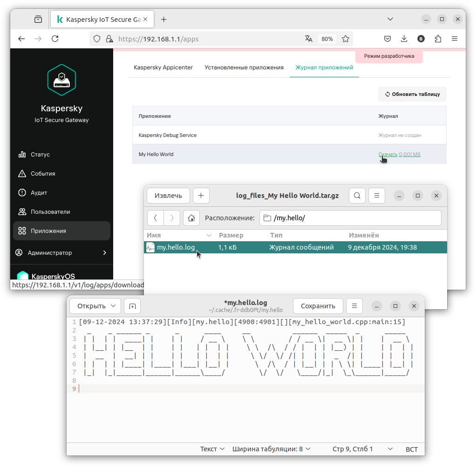
Task: Open the recent files dropdown arrow beside Открыть
Action: click(114, 306)
